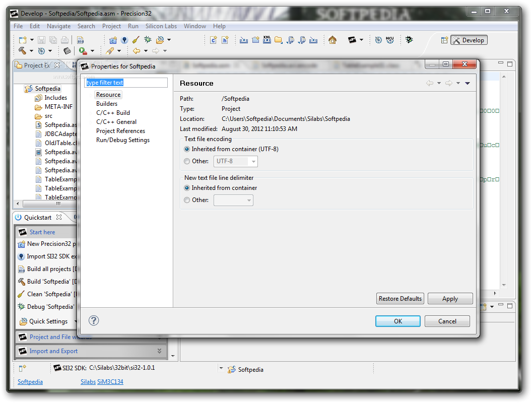The height and width of the screenshot is (403, 532).
Task: Open the Resource page view menu arrow
Action: coord(468,83)
